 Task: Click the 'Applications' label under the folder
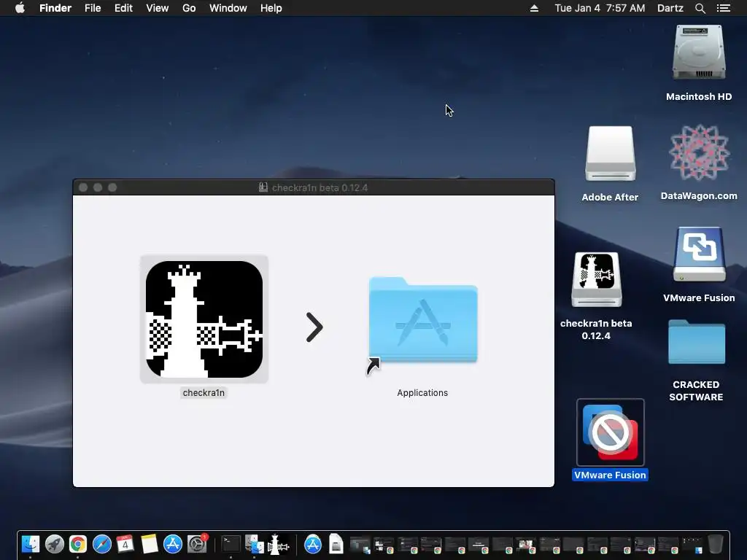point(422,393)
